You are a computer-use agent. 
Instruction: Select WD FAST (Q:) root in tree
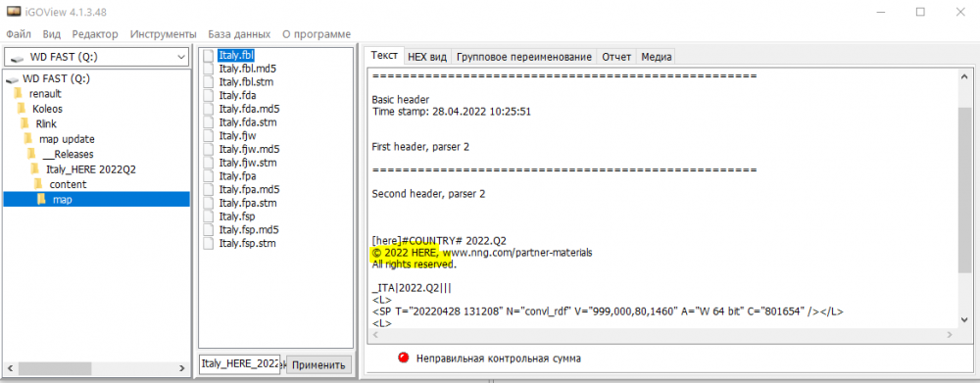(56, 78)
